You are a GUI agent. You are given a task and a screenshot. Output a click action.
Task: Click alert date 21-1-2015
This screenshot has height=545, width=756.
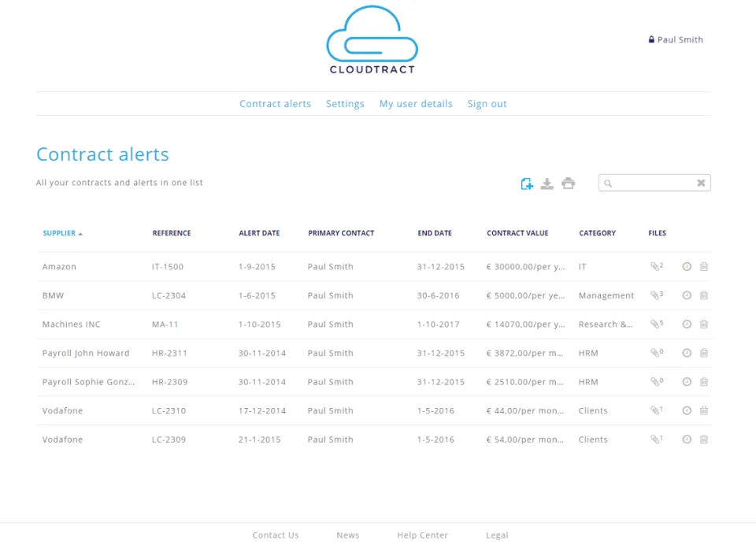click(259, 439)
